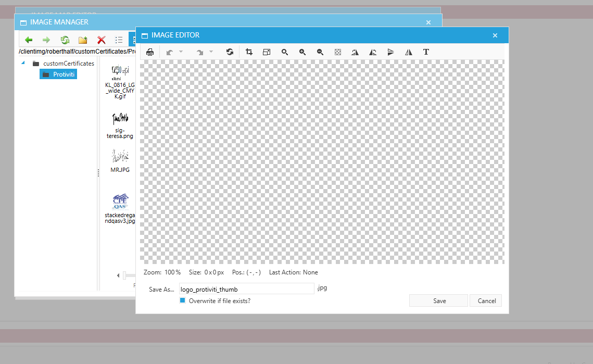The image size is (593, 364).
Task: Open the Redo history dropdown arrow
Action: [x=211, y=52]
